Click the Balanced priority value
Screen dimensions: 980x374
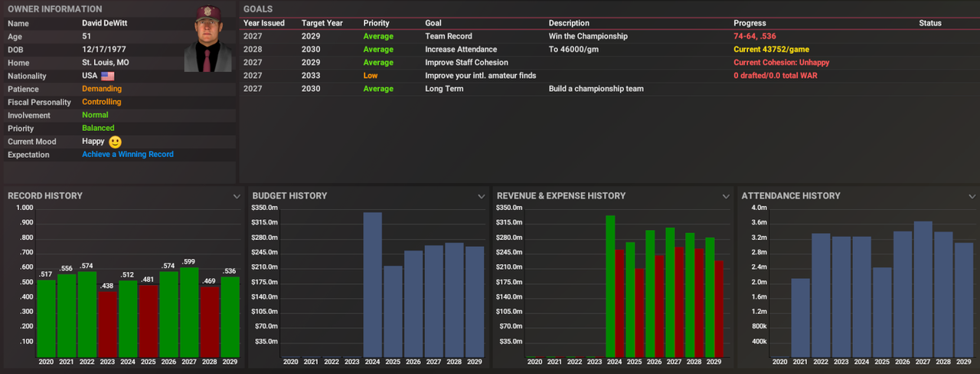coord(98,129)
